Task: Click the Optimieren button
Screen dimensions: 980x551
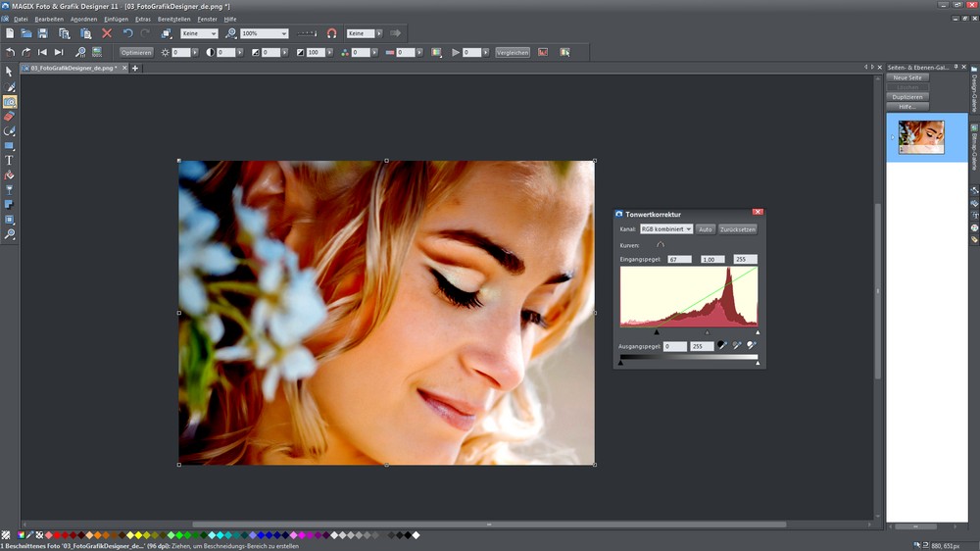Action: (136, 53)
